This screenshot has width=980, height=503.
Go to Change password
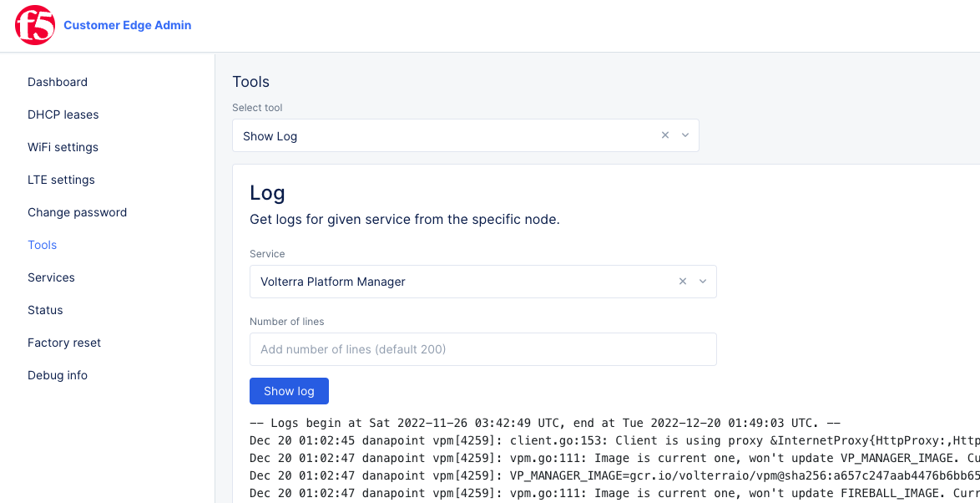(x=77, y=212)
